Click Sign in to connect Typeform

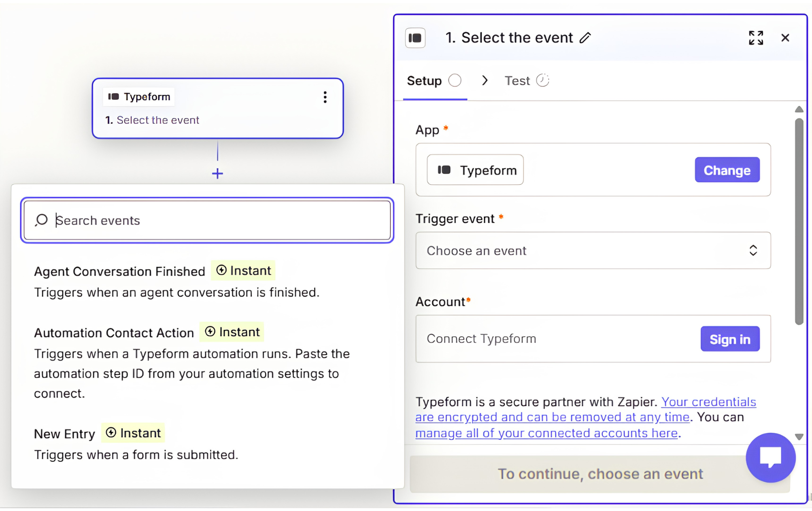(730, 339)
